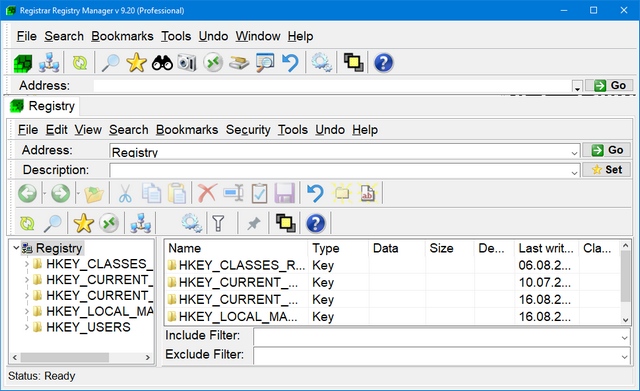
Task: Click the monitor with magnifier icon
Action: click(x=265, y=63)
